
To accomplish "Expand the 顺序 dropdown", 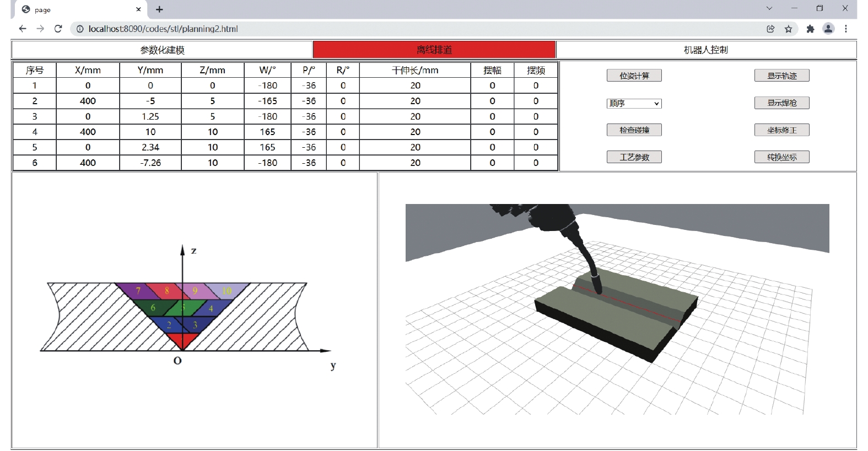I will (634, 104).
